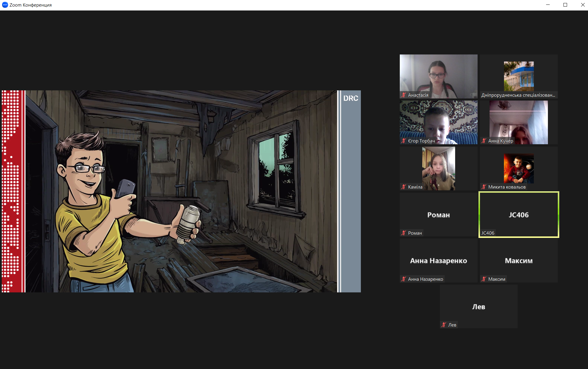The image size is (588, 369).
Task: Click the Zoom logo in title bar
Action: click(5, 5)
